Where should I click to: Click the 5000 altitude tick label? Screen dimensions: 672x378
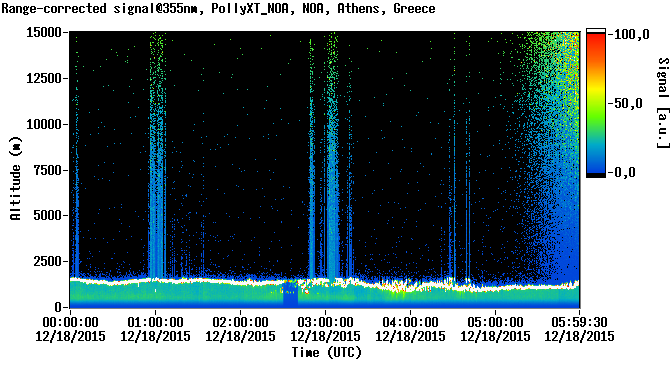coord(47,216)
